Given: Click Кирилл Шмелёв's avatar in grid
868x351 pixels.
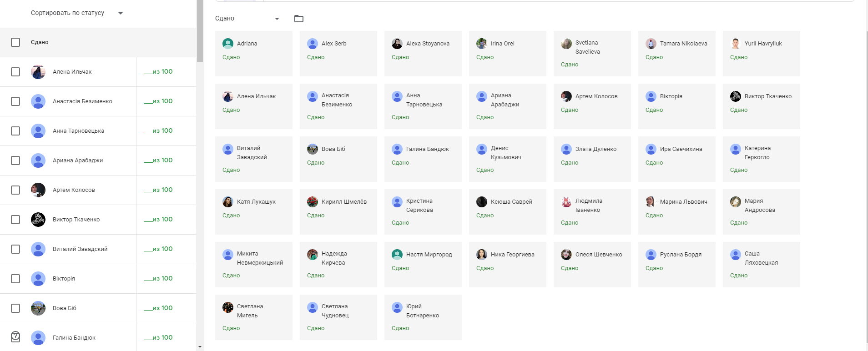Looking at the screenshot, I should [313, 202].
